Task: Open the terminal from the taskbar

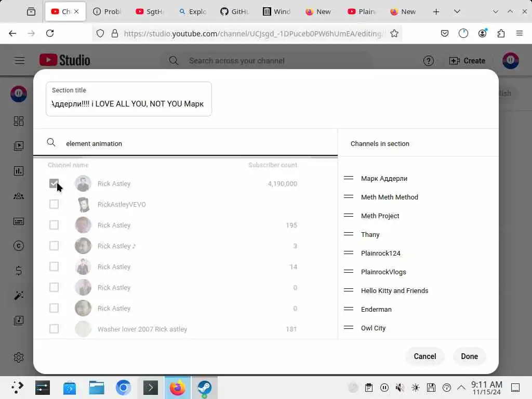Action: (x=150, y=388)
